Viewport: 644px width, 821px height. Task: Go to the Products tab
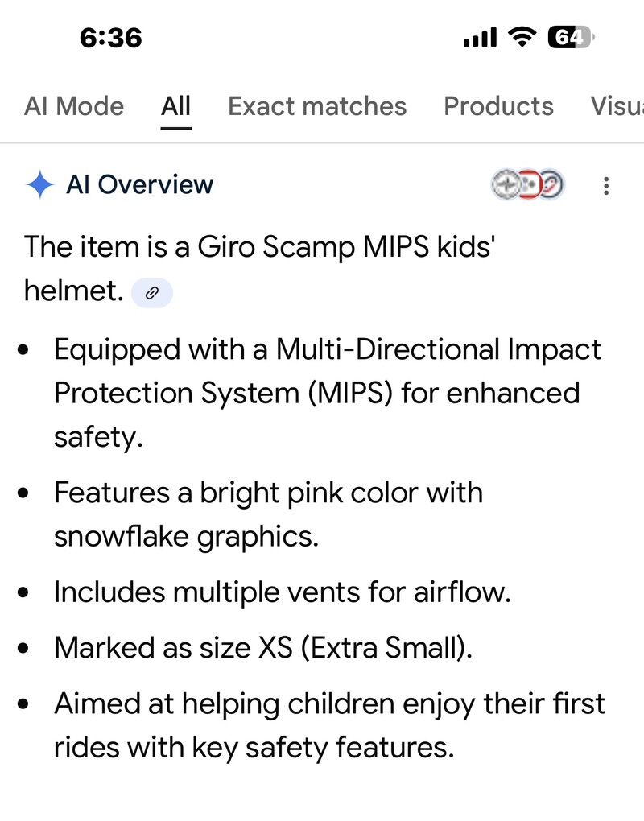point(498,106)
